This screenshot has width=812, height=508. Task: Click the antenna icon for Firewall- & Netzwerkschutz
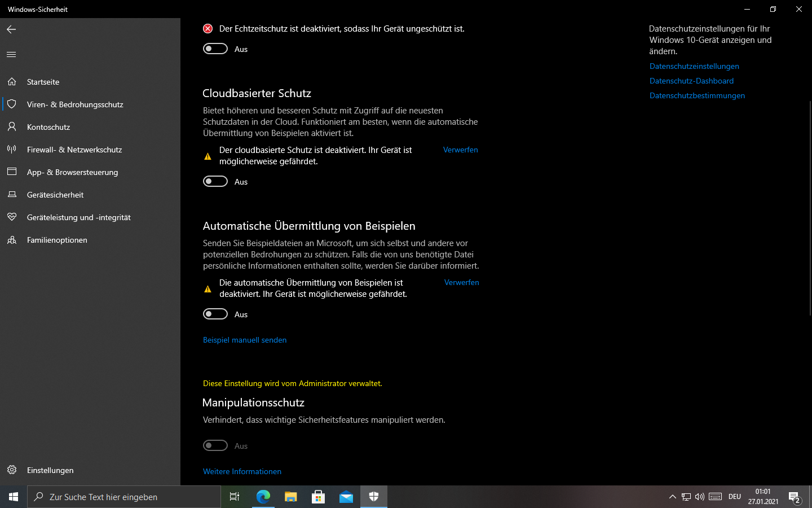(x=12, y=150)
